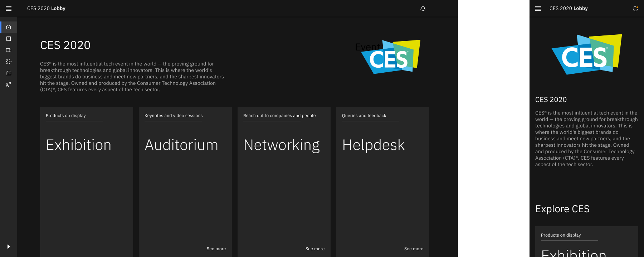
Task: Open the exhibition product box sidebar icon
Action: 9,39
